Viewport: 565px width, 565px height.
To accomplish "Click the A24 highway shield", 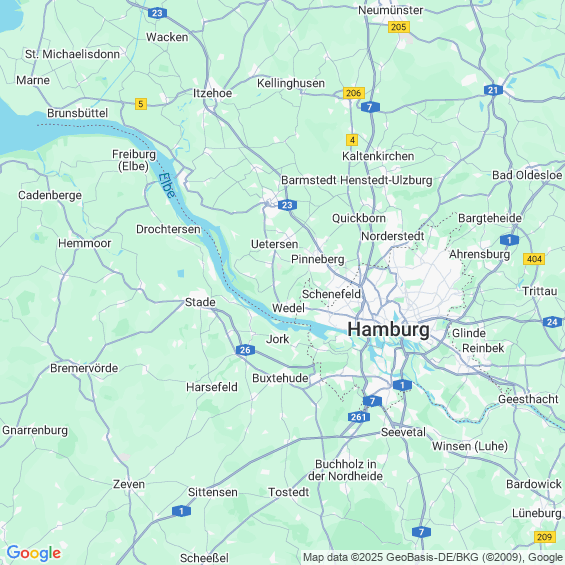I will tap(552, 322).
